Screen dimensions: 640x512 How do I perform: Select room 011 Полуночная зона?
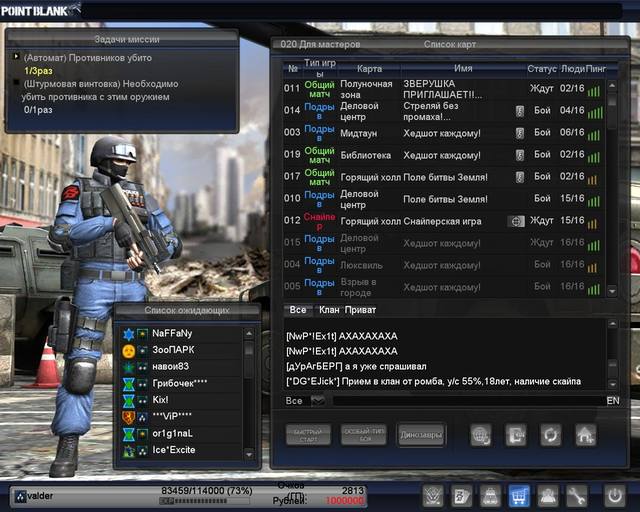point(444,89)
